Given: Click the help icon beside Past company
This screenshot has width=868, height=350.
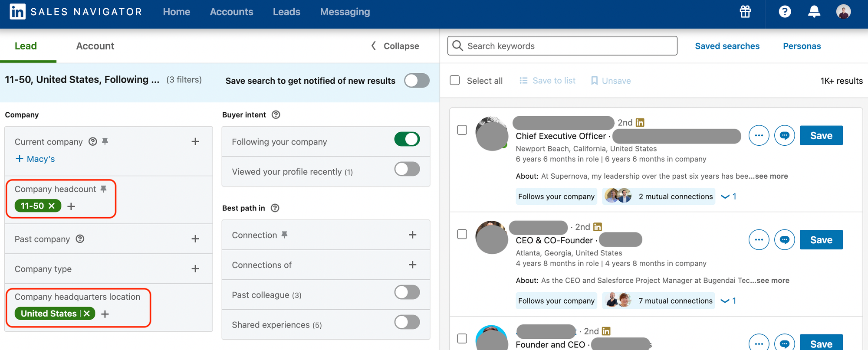Looking at the screenshot, I should click(80, 239).
